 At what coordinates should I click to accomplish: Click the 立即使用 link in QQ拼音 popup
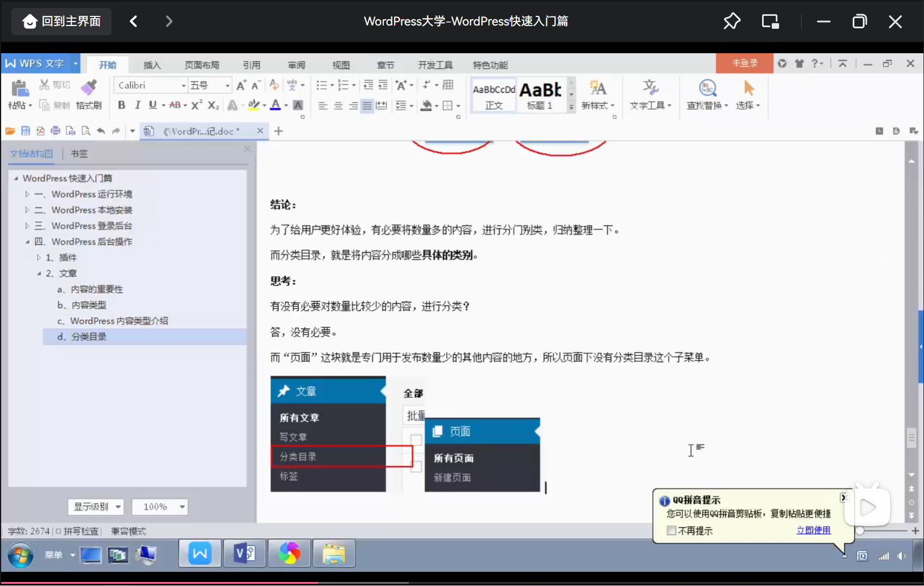[814, 531]
